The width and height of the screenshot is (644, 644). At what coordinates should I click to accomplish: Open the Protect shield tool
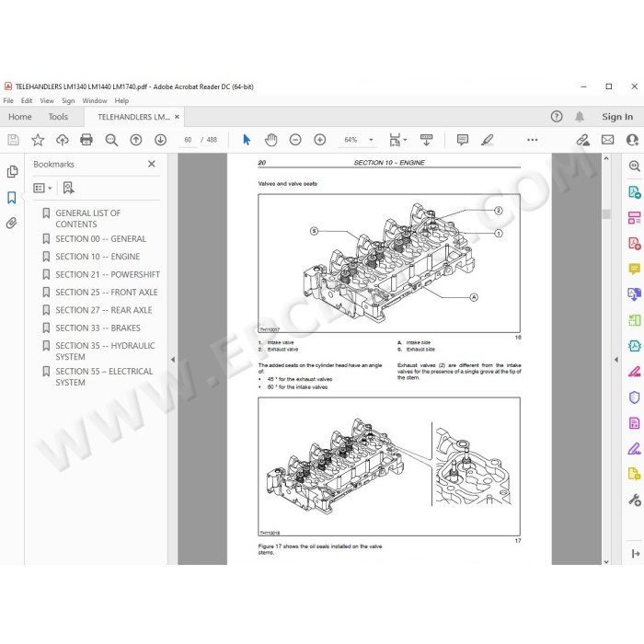click(x=634, y=397)
